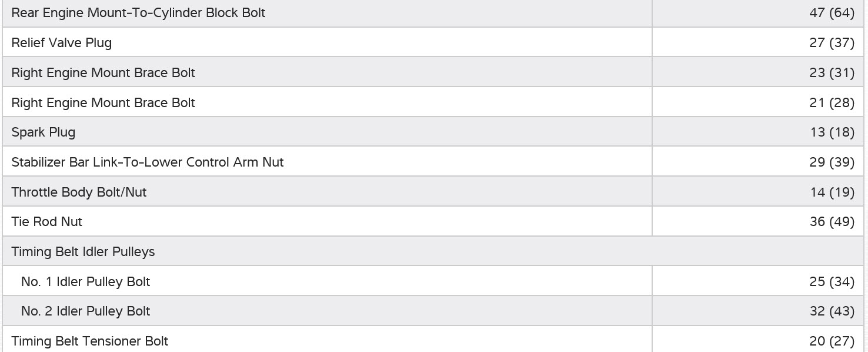
Task: Click the Relief Valve Plug label
Action: tap(62, 42)
